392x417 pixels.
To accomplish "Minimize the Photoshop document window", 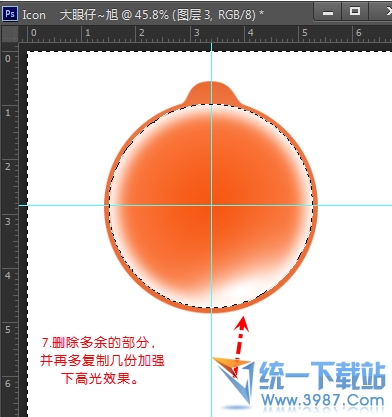I will 328,13.
